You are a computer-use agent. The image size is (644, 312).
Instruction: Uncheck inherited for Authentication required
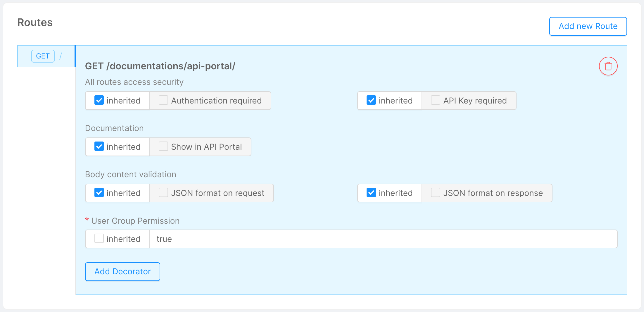pos(99,100)
